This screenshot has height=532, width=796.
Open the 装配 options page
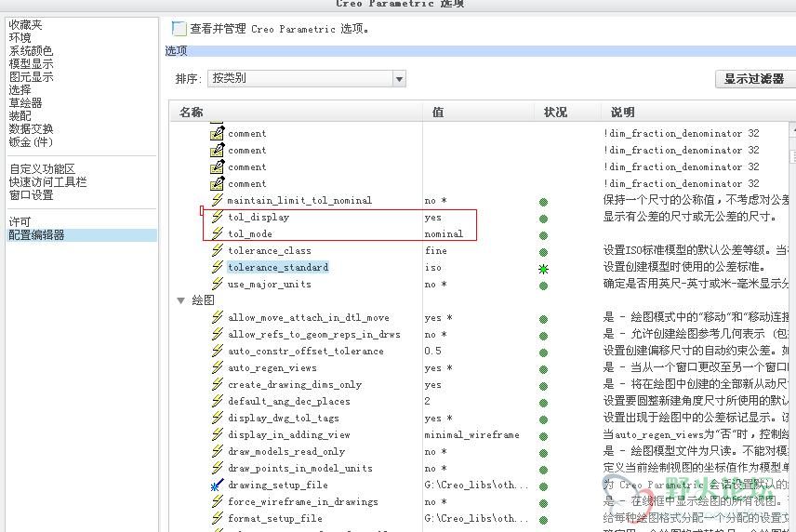pos(20,116)
